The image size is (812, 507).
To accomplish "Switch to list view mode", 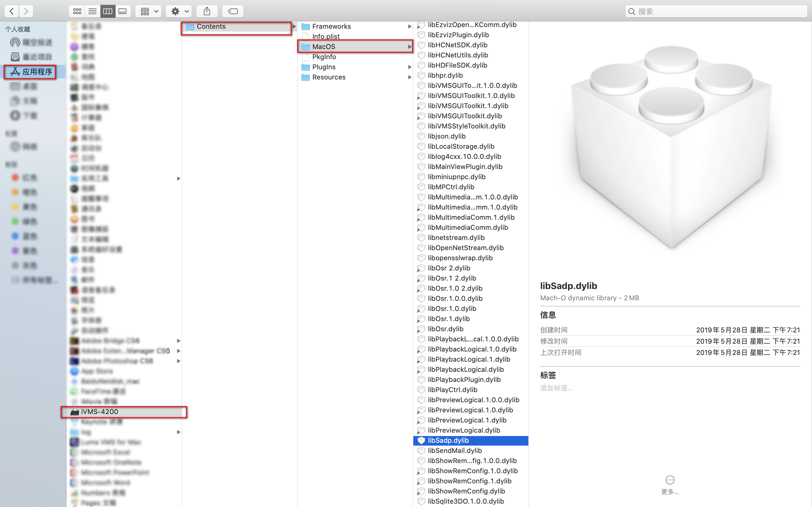I will click(x=92, y=11).
